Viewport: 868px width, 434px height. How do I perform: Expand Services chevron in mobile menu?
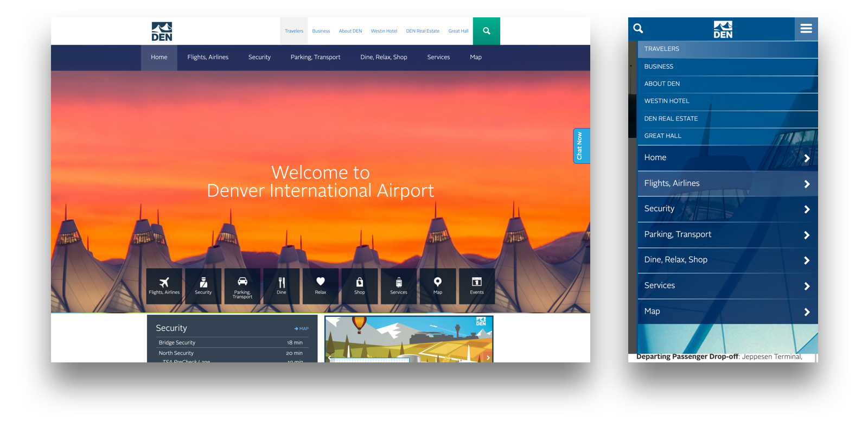807,286
